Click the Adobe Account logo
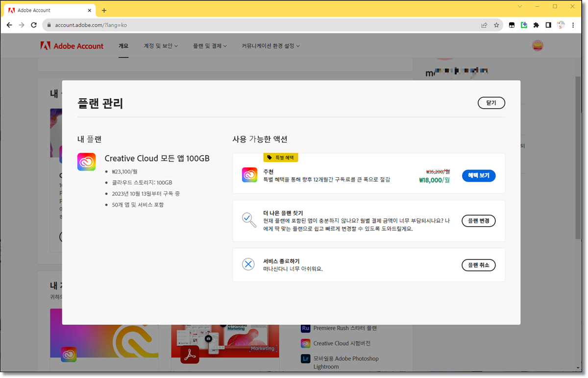The width and height of the screenshot is (588, 378). coord(72,46)
